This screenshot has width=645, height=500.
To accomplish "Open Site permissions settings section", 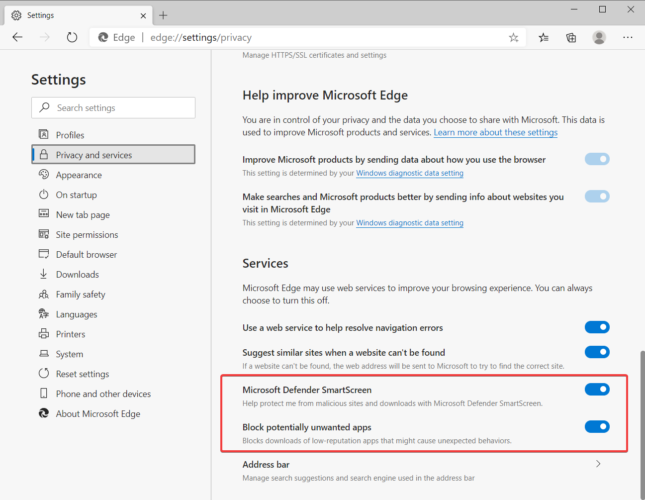I will 86,234.
